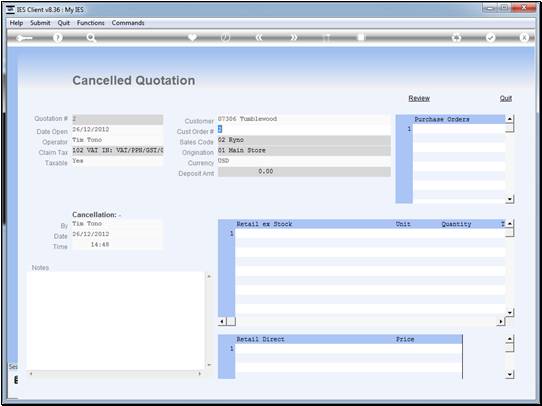Click inside the Notes text area

tap(116, 321)
